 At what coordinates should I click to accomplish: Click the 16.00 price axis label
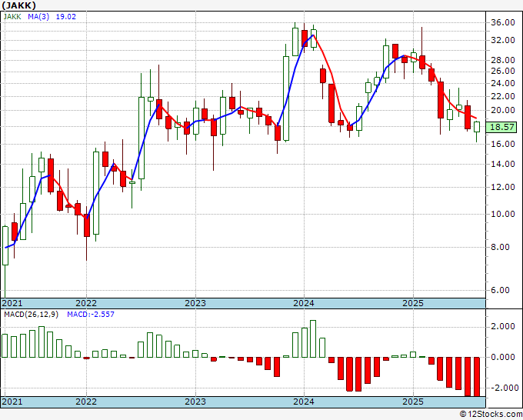[x=503, y=144]
